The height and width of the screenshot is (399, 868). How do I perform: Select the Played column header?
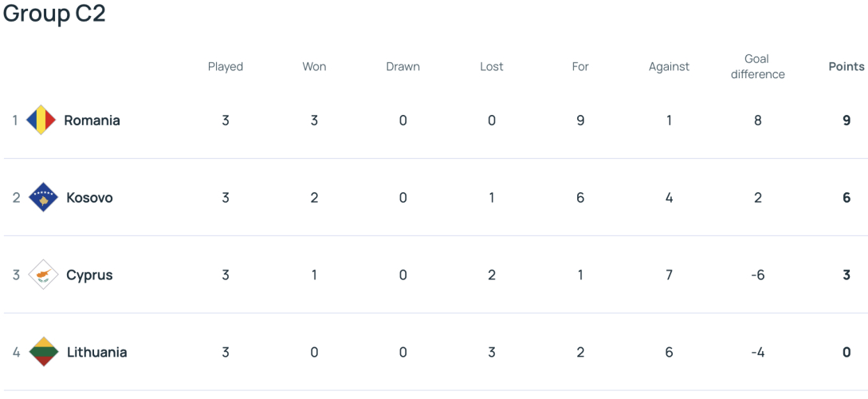pyautogui.click(x=226, y=67)
